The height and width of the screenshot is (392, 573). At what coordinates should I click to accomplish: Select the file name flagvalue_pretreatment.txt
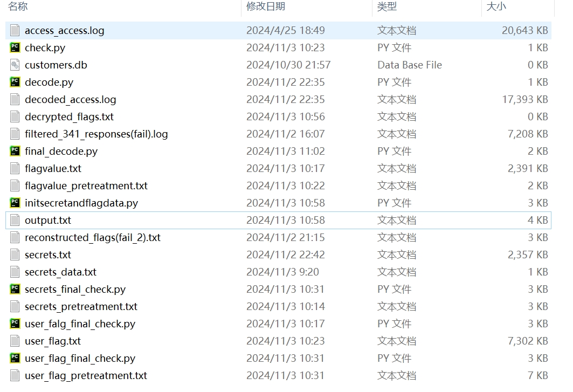click(86, 186)
